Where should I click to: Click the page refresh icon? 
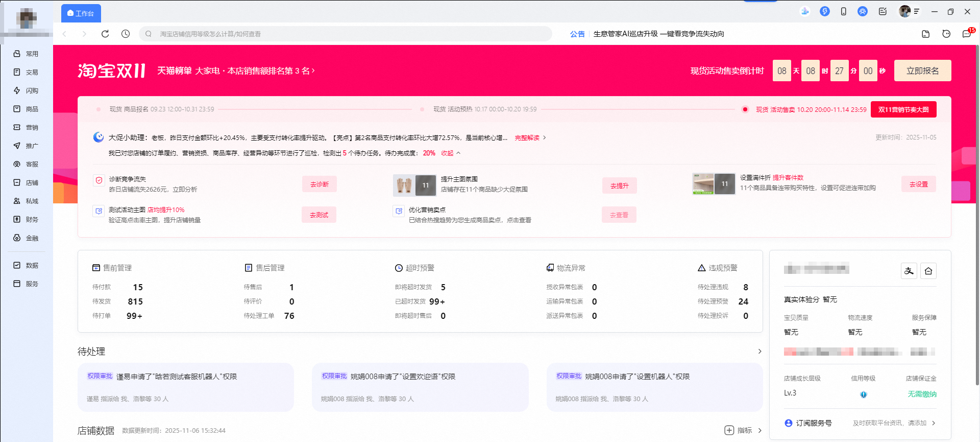(105, 34)
